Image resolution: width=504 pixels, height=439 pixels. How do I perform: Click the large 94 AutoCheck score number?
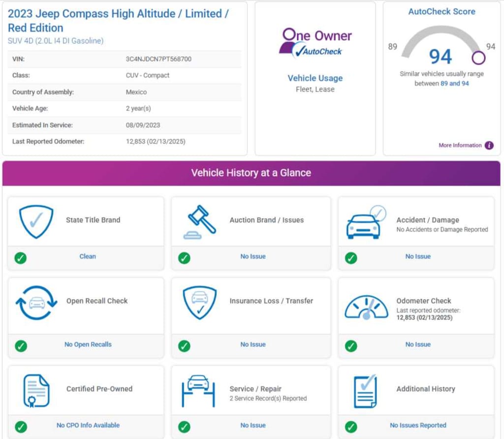(441, 56)
